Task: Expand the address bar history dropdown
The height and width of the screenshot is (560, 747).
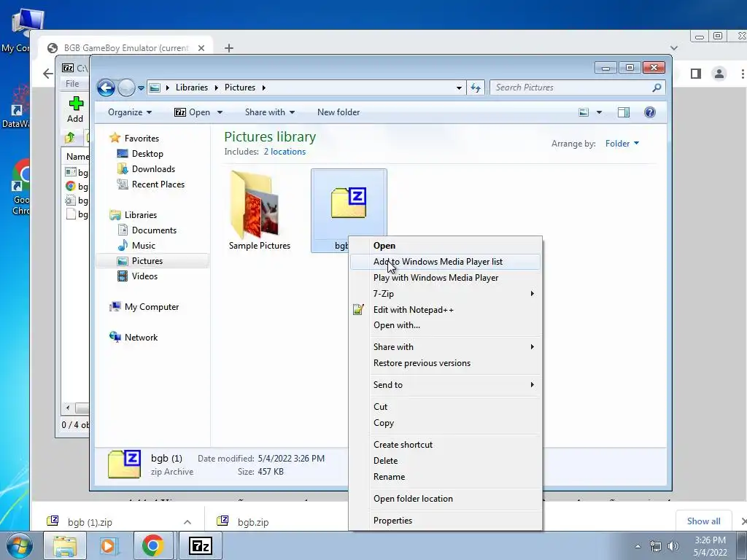Action: (x=459, y=87)
